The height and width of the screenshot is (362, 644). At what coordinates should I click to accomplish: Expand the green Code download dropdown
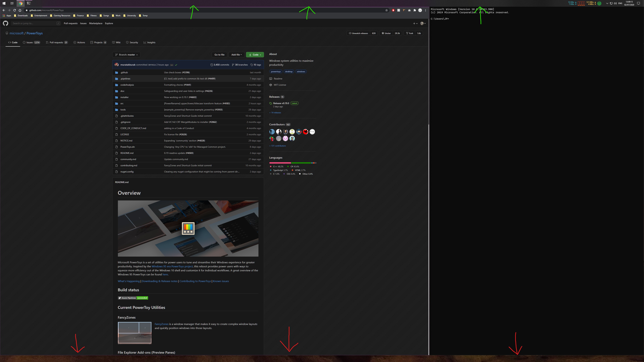tap(255, 55)
